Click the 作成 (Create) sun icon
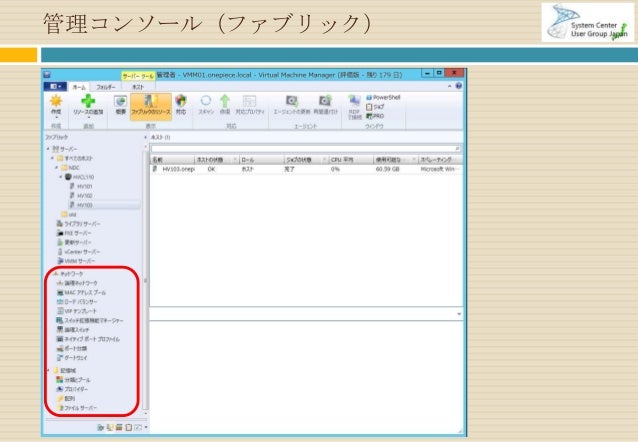 pos(56,101)
